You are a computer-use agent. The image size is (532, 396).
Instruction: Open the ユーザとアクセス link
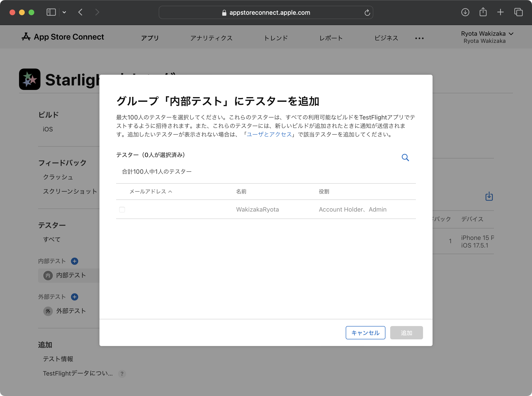coord(269,134)
